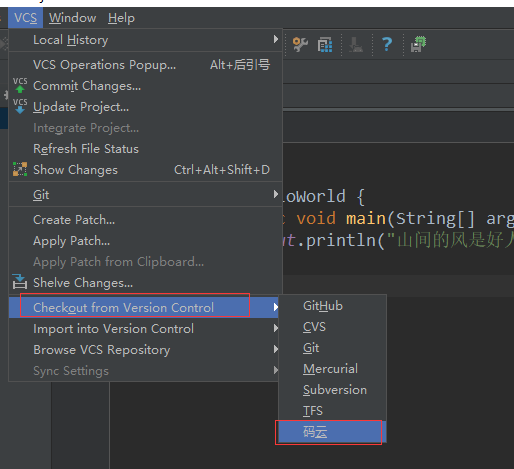Open the Help menu
The width and height of the screenshot is (514, 469).
121,18
